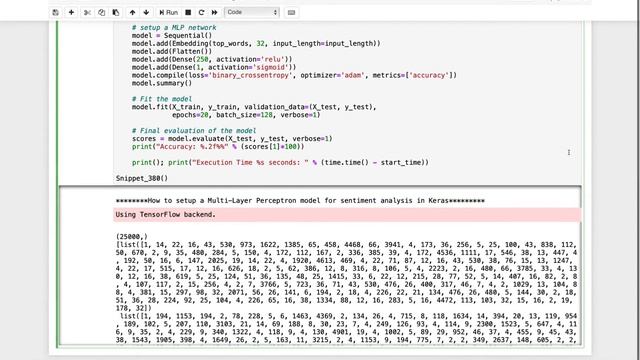Click the Snippet_380() call line in the code
The image size is (640, 360).
point(142,178)
